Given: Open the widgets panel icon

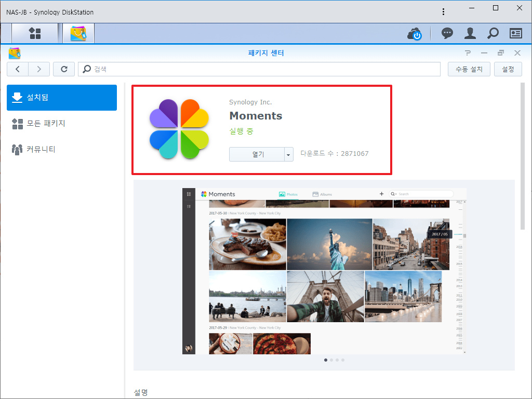Looking at the screenshot, I should (516, 33).
